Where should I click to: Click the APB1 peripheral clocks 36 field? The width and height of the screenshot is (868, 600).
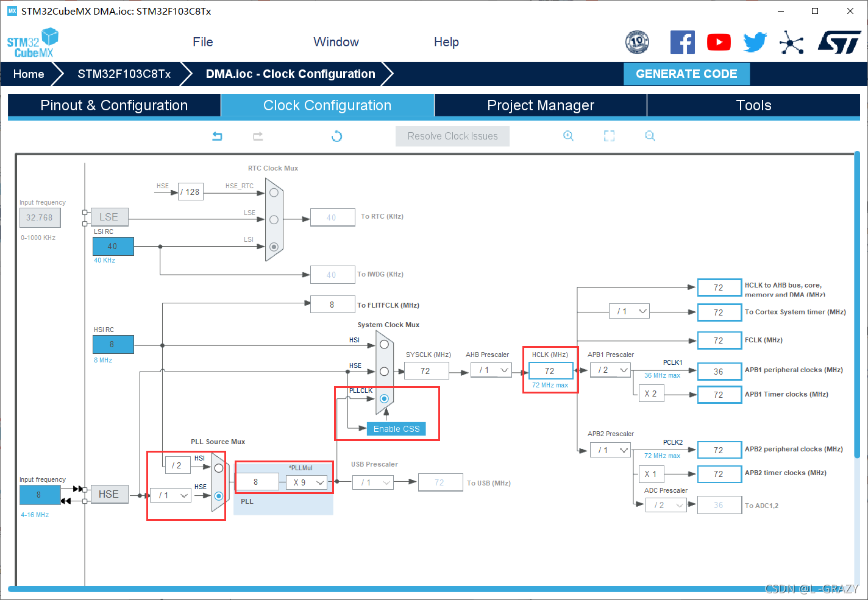719,371
